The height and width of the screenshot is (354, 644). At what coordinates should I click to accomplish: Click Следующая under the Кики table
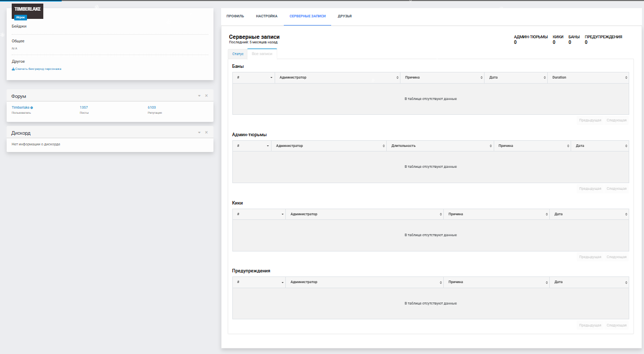(x=616, y=257)
